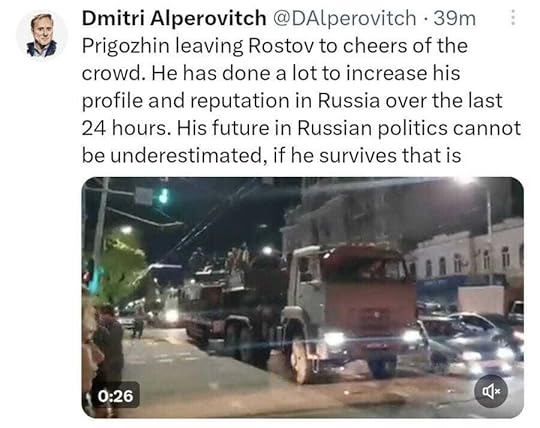Click the streetlight glow above the tree

coord(126,230)
